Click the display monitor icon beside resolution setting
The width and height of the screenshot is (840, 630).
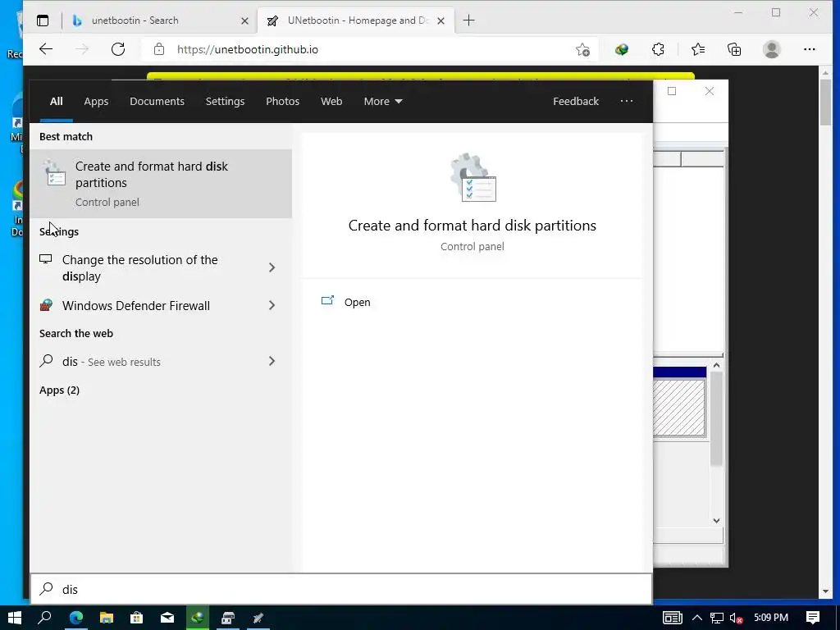coord(46,259)
